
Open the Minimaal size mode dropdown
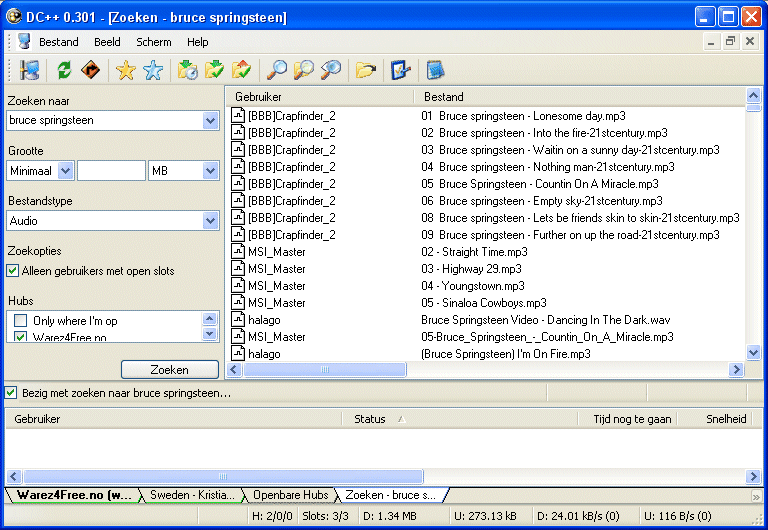[x=66, y=170]
